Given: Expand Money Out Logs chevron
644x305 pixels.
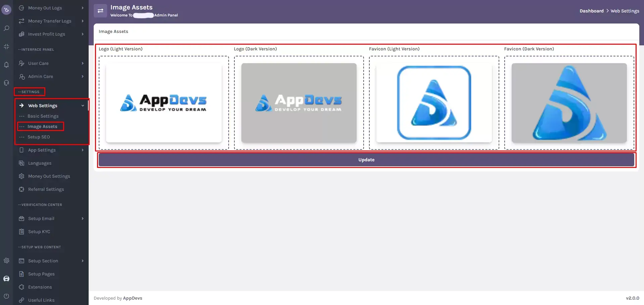Looking at the screenshot, I should tap(83, 8).
